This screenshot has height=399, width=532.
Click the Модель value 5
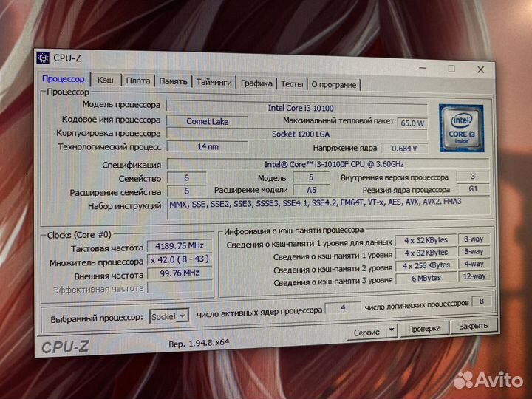(x=311, y=177)
